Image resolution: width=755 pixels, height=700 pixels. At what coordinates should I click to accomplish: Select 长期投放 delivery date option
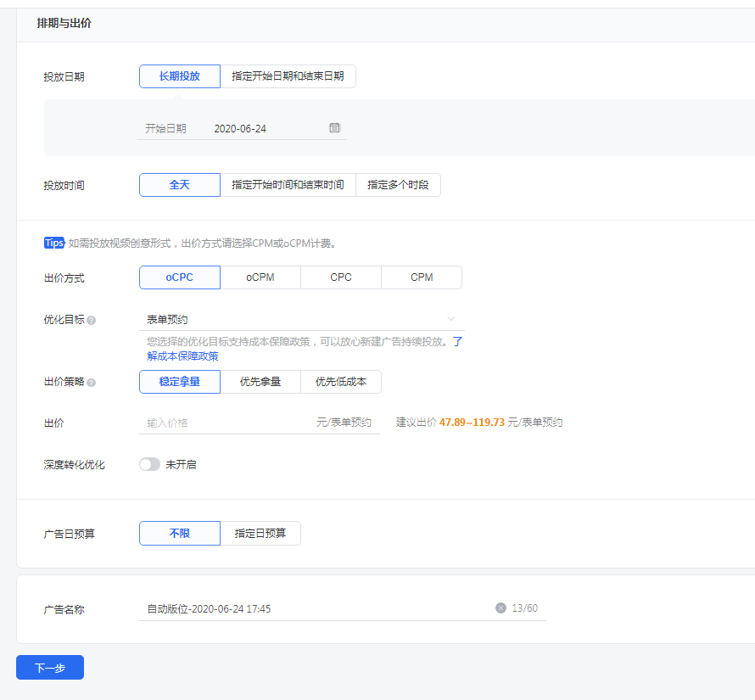(x=180, y=76)
